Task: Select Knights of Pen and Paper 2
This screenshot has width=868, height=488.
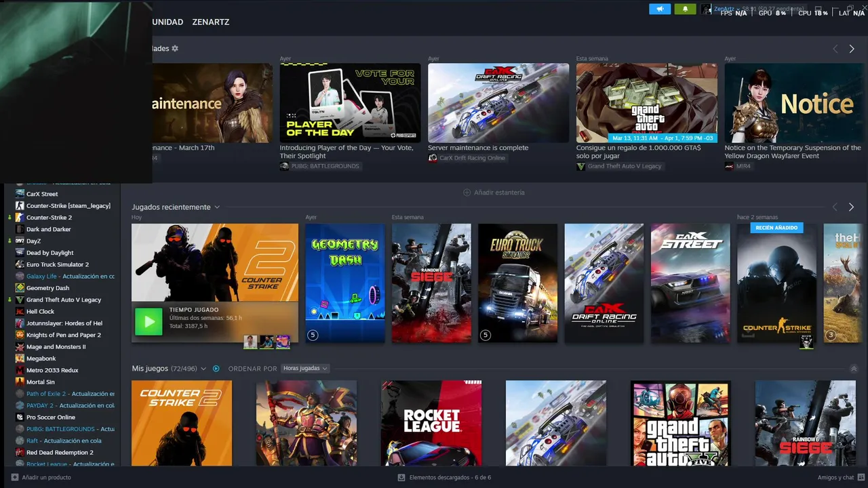Action: pyautogui.click(x=64, y=335)
